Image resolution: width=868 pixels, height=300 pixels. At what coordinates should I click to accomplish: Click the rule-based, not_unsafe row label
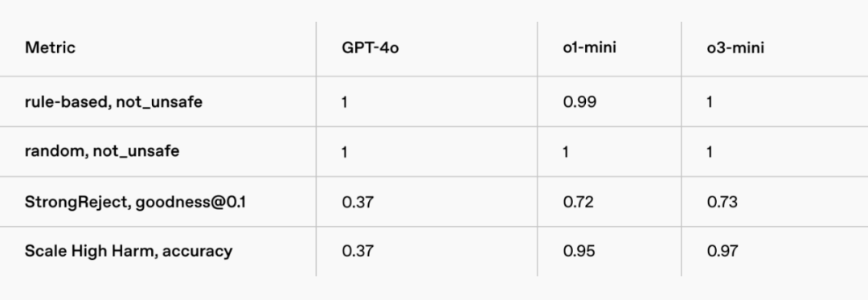pyautogui.click(x=113, y=102)
